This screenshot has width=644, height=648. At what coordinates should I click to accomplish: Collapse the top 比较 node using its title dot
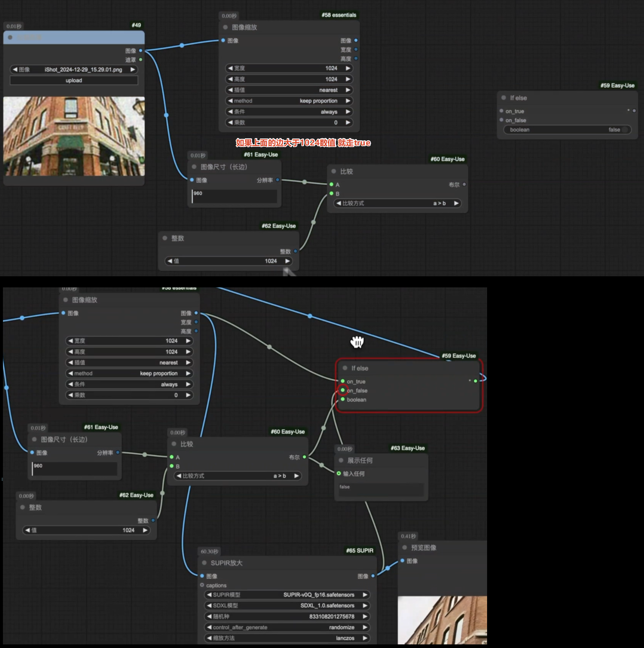[x=334, y=171]
